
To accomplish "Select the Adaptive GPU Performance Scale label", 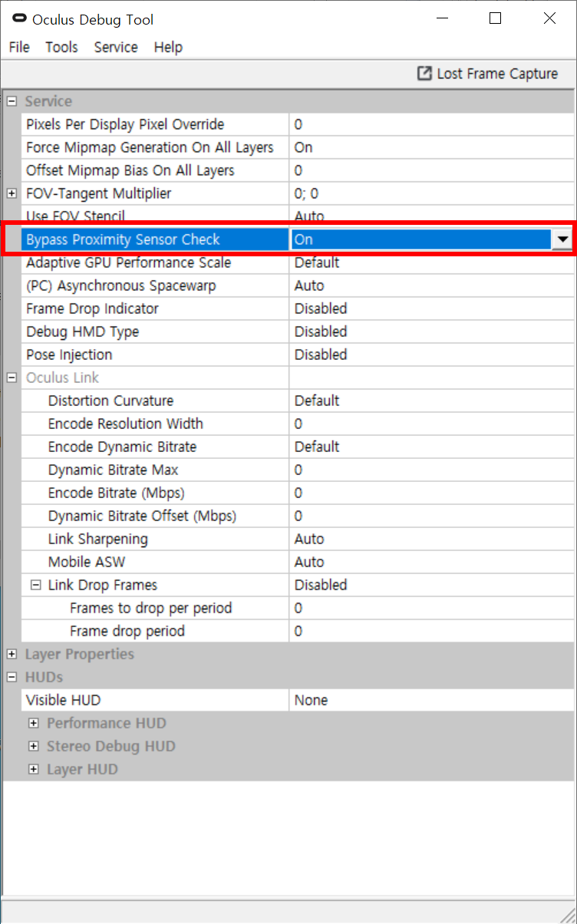I will tap(129, 262).
